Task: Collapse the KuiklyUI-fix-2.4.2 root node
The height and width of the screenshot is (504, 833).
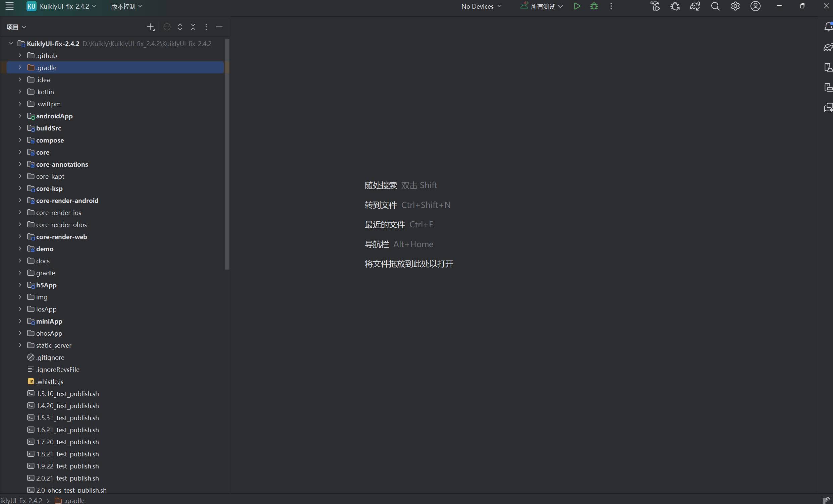Action: pyautogui.click(x=10, y=44)
